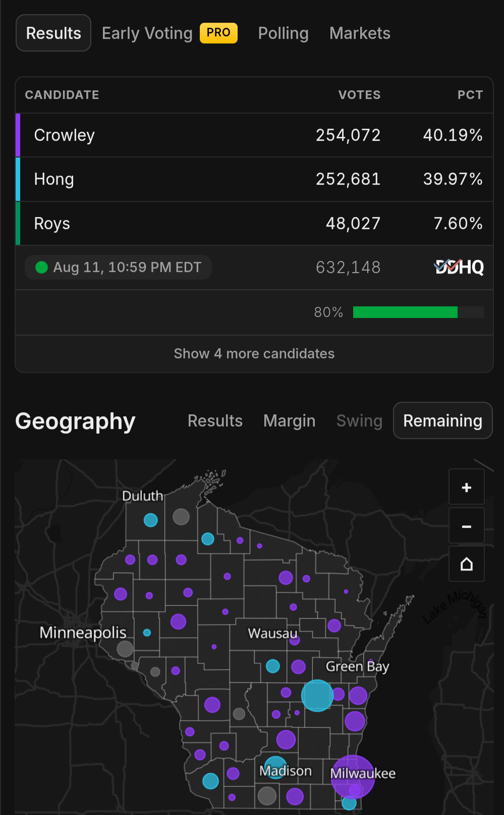
Task: Click the large purple Milwaukee bubble
Action: tap(353, 777)
